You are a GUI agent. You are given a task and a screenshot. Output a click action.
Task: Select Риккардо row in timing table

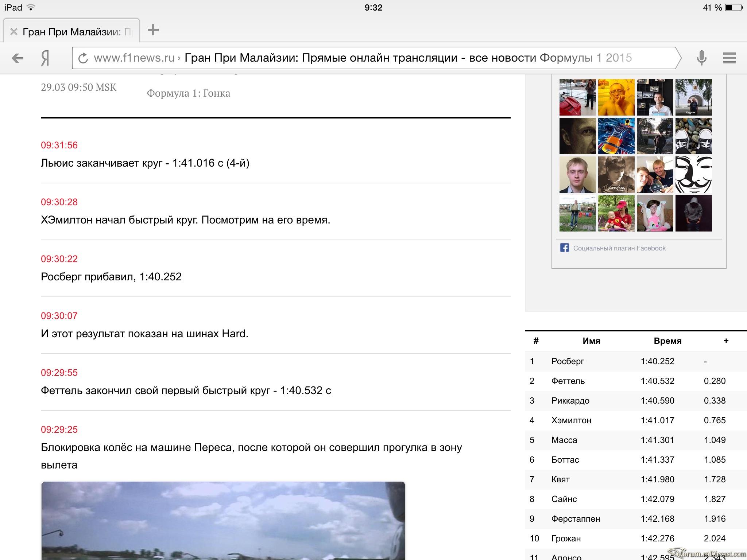636,401
